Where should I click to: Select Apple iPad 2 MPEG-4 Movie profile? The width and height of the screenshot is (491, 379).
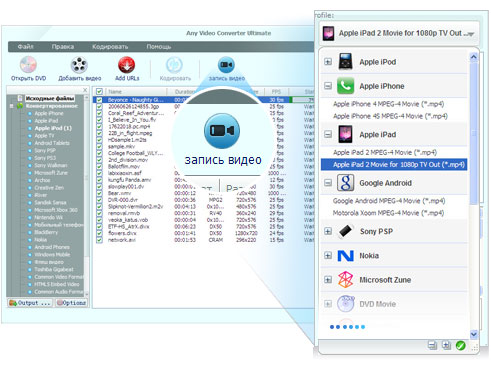coord(385,152)
